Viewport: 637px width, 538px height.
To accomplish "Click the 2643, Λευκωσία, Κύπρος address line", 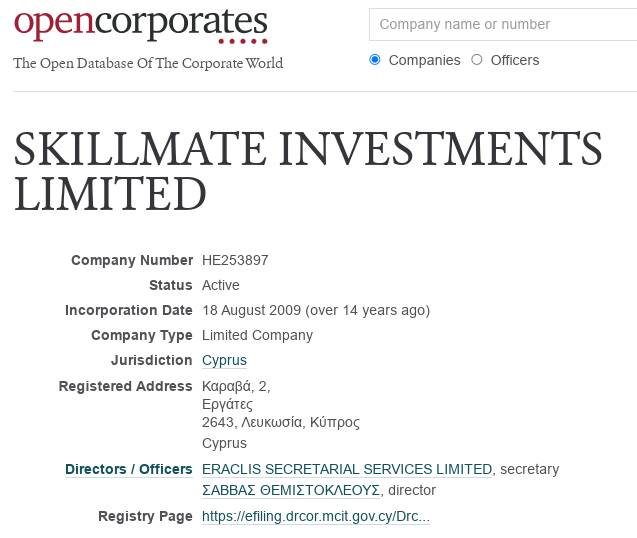I will coord(281,422).
